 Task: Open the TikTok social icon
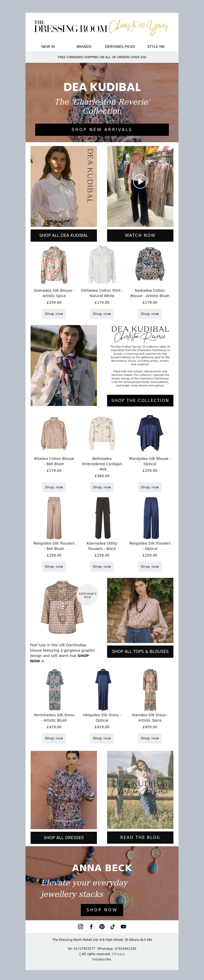112,926
